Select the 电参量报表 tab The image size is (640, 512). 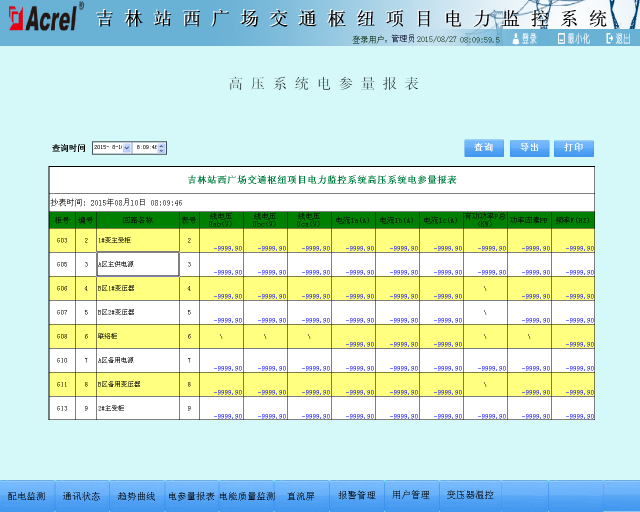coord(191,495)
